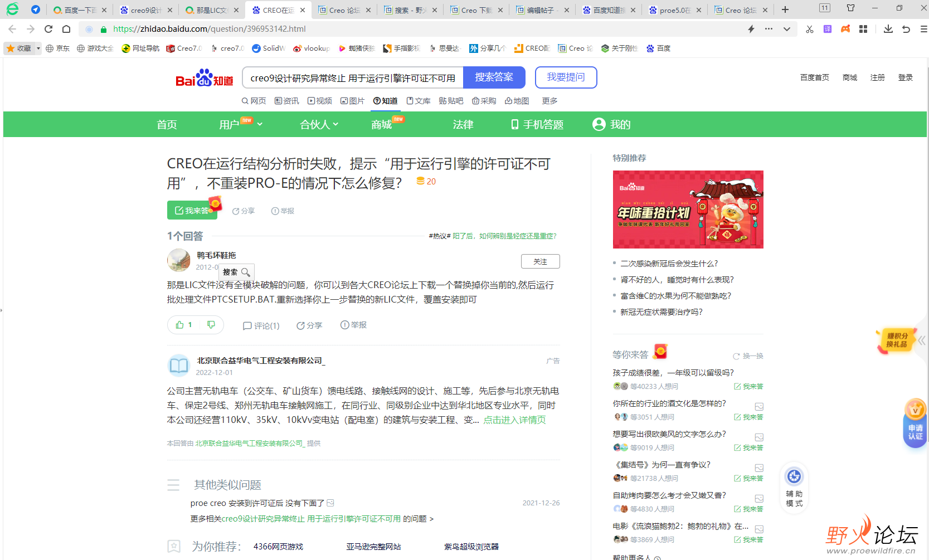Expand the 合伙人 menu in green bar

pyautogui.click(x=319, y=124)
